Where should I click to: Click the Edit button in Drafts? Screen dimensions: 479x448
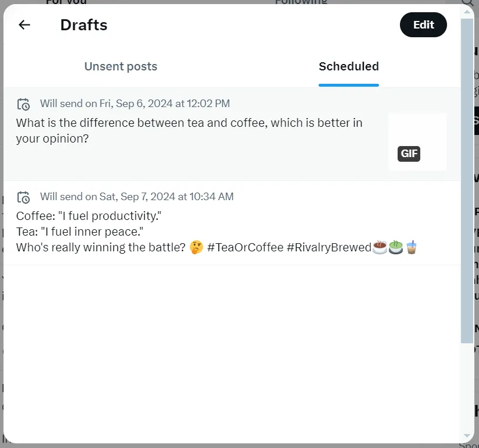click(x=423, y=25)
